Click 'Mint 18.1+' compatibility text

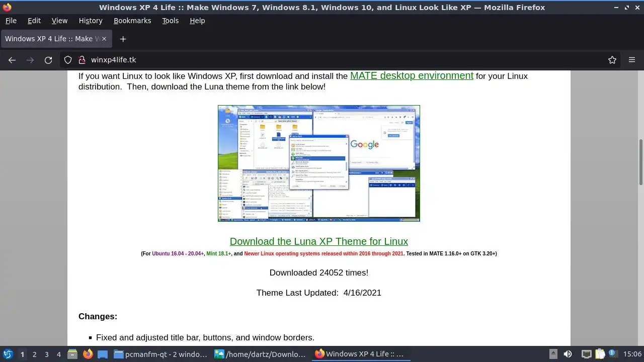pos(219,253)
